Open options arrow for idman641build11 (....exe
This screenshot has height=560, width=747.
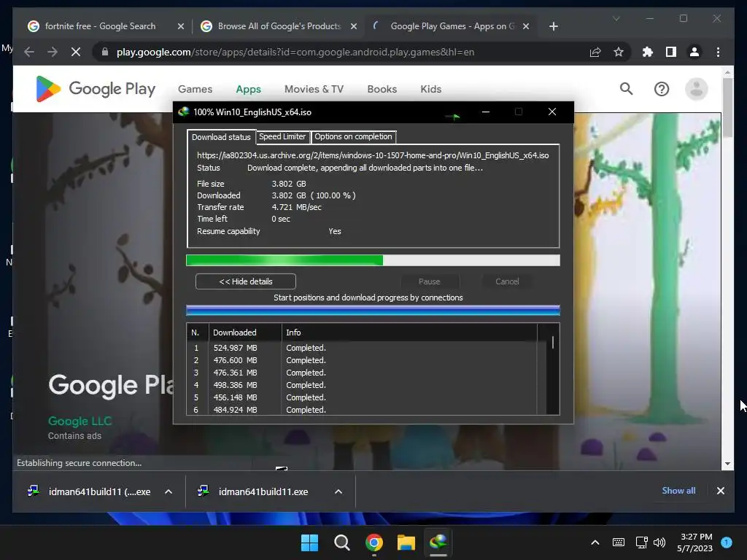[x=169, y=491]
